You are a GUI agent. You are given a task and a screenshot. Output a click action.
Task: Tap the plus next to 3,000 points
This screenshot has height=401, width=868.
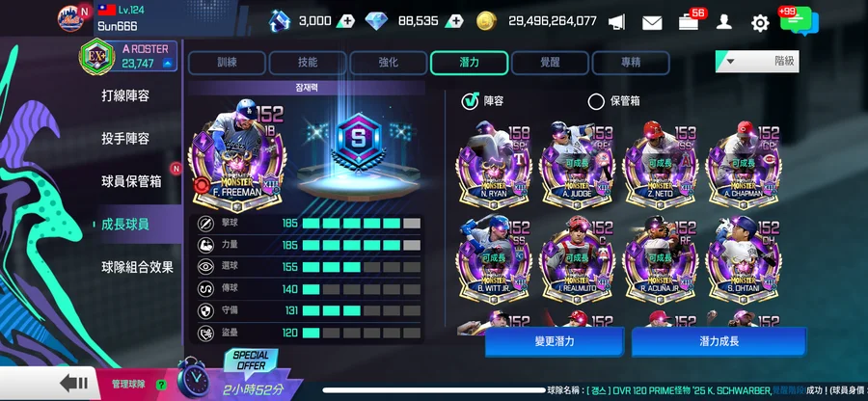[x=346, y=21]
